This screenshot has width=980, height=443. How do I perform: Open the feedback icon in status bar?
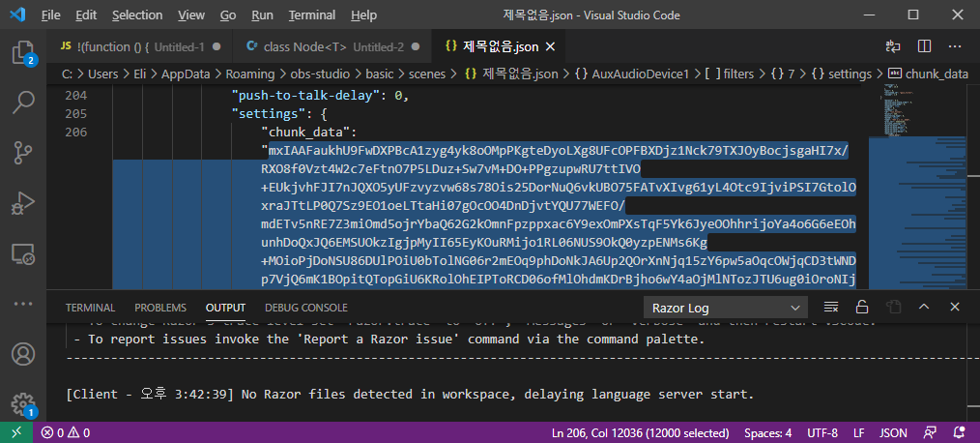pos(931,432)
